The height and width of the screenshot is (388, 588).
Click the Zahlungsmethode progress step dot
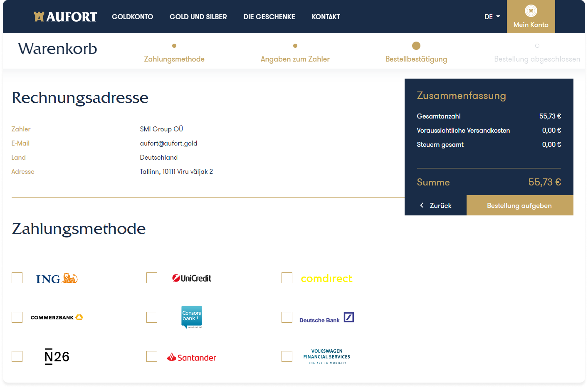tap(174, 46)
